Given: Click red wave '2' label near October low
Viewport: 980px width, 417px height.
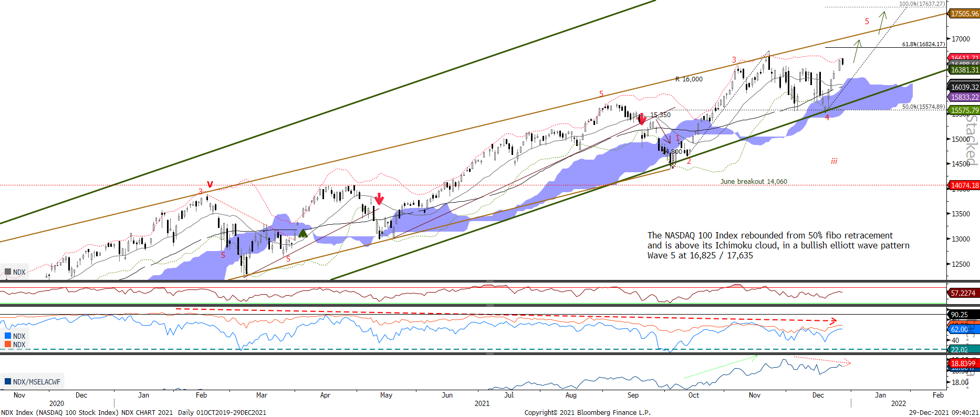Looking at the screenshot, I should [x=689, y=161].
